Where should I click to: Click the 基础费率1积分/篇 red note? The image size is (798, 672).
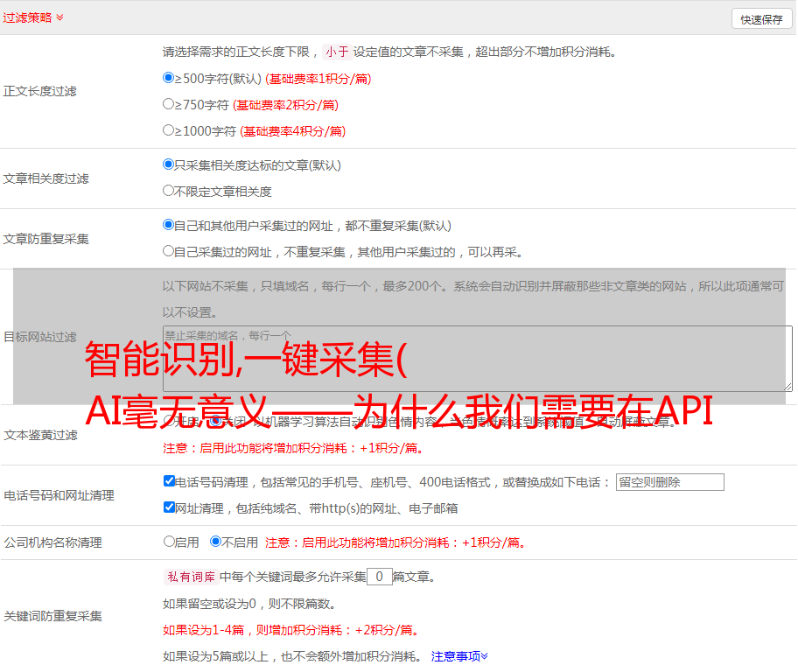[x=318, y=79]
